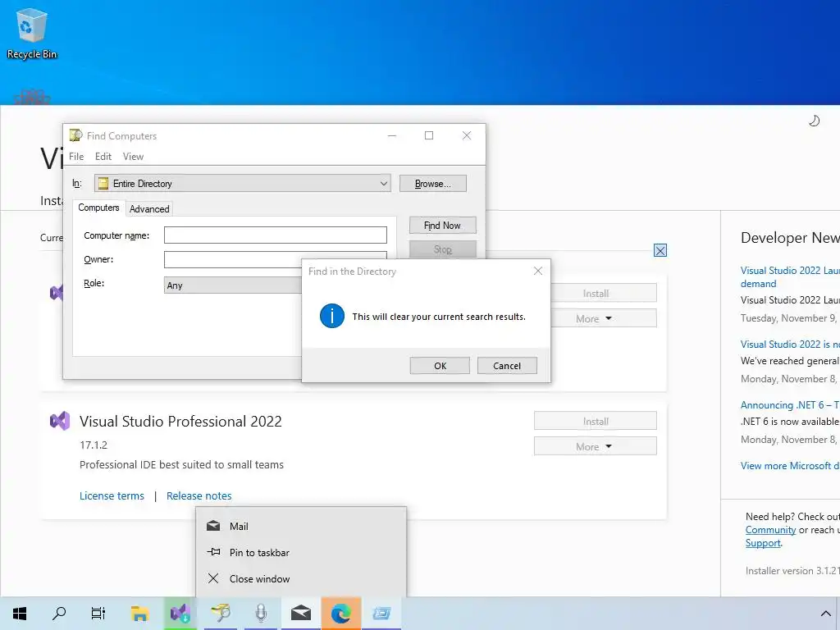Screen dimensions: 840x630
Task: Click the upper Install button in Installer
Action: coord(603,293)
